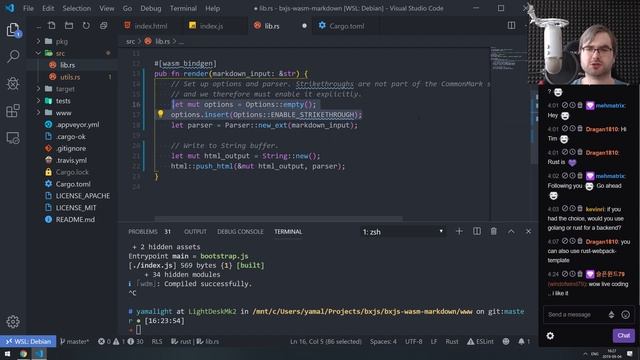This screenshot has height=360, width=640.
Task: Click the editor horizontal scrollbar
Action: click(x=278, y=218)
